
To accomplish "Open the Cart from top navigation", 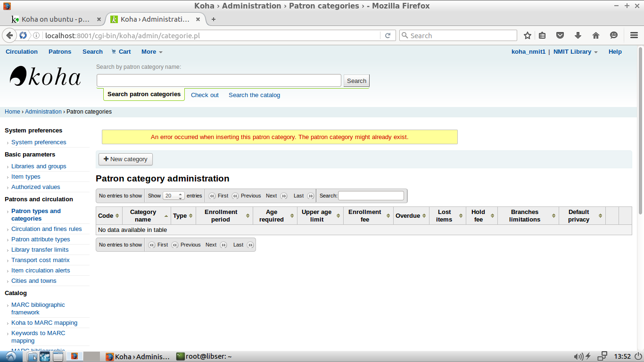I will (x=121, y=52).
